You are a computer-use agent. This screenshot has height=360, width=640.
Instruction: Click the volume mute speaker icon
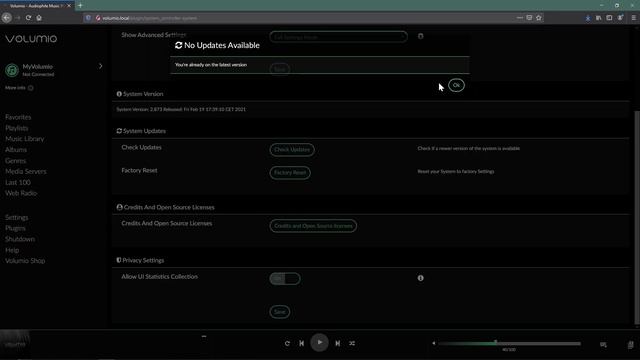(433, 343)
